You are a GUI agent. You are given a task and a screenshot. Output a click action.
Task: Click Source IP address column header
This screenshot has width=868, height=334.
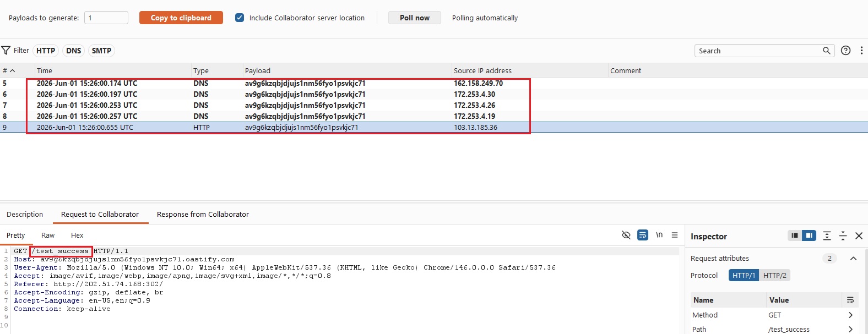point(529,70)
